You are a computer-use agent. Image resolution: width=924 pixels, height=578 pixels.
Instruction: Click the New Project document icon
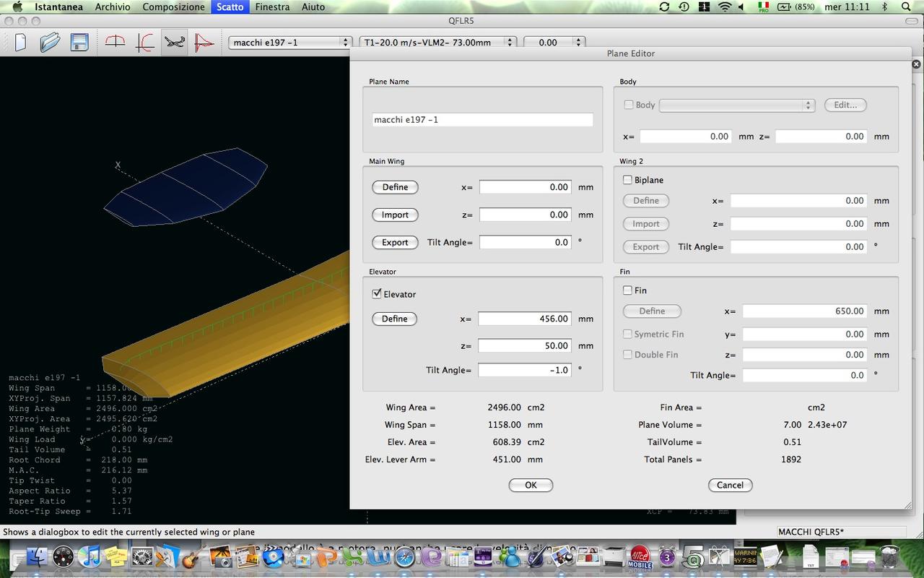(20, 42)
